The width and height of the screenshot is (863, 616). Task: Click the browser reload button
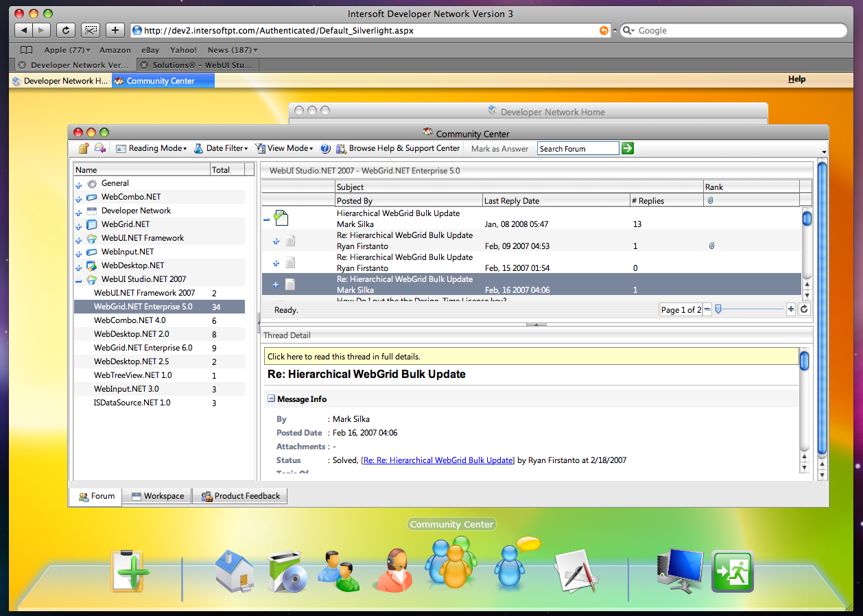65,30
